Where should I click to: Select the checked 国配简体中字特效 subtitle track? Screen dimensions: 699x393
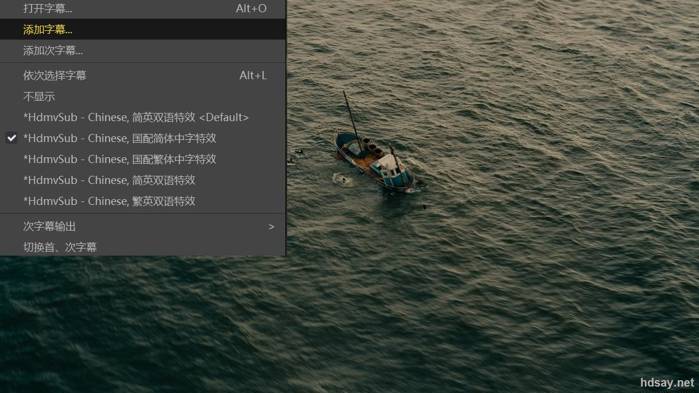click(x=143, y=138)
